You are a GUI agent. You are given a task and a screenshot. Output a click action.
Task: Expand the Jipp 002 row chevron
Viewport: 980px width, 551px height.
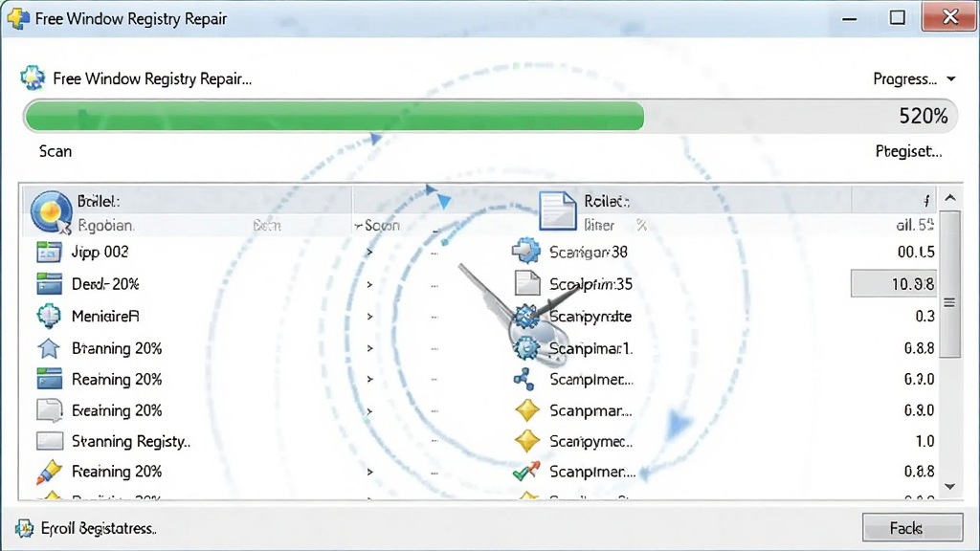369,253
